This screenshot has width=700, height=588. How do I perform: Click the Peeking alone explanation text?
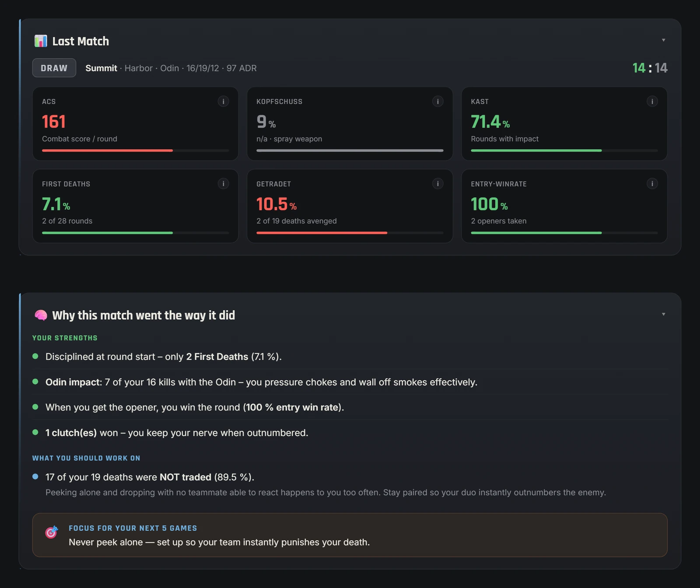pos(325,492)
